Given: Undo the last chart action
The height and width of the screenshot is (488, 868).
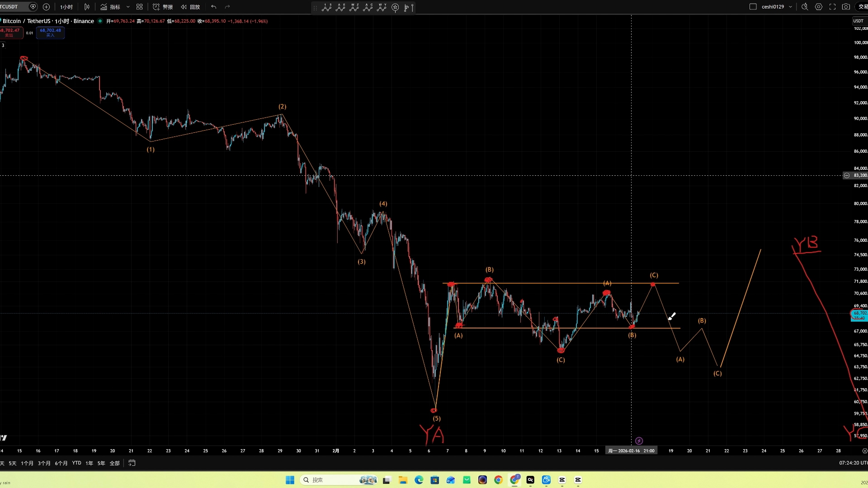Looking at the screenshot, I should [213, 7].
